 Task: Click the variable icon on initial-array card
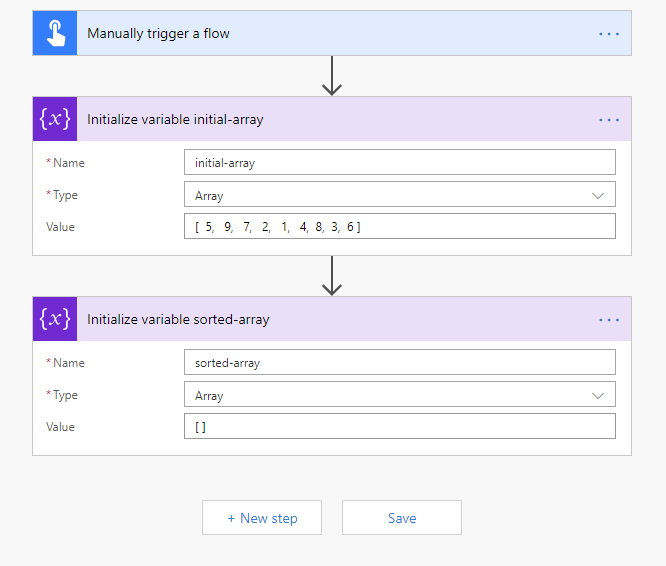coord(54,119)
